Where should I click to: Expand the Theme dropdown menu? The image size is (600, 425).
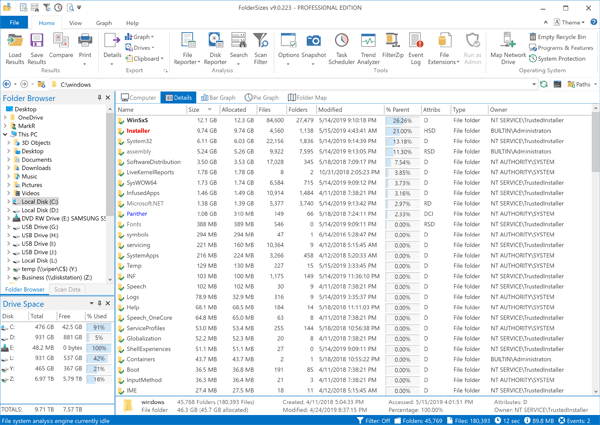click(568, 22)
